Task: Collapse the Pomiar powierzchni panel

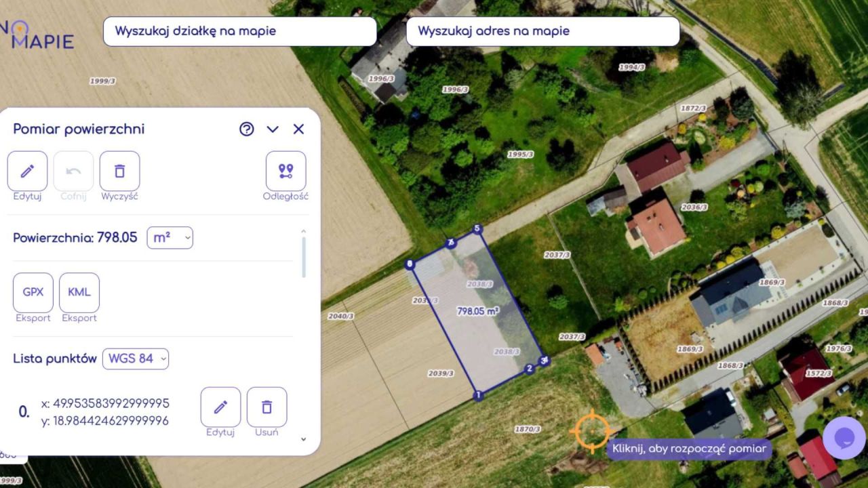Action: tap(273, 129)
